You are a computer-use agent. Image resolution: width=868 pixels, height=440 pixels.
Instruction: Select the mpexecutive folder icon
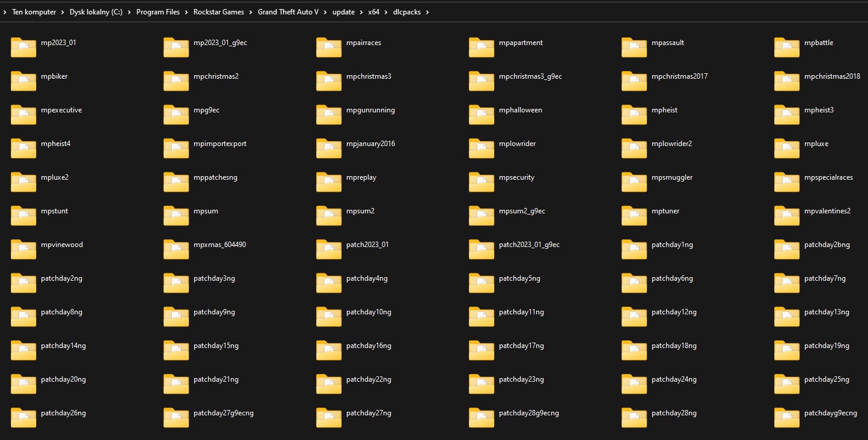[23, 115]
